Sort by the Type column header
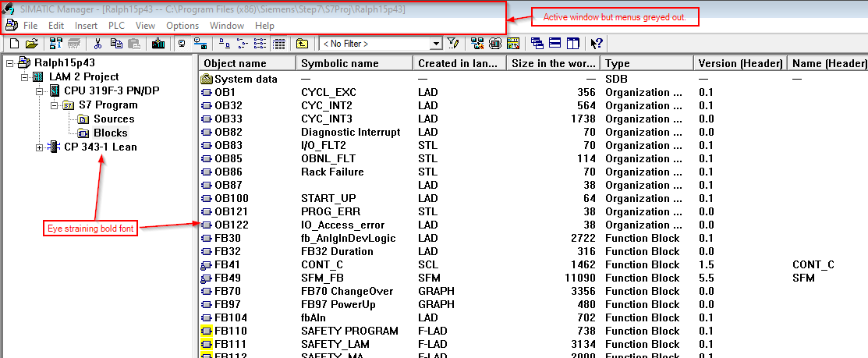This screenshot has width=868, height=358. pos(647,64)
